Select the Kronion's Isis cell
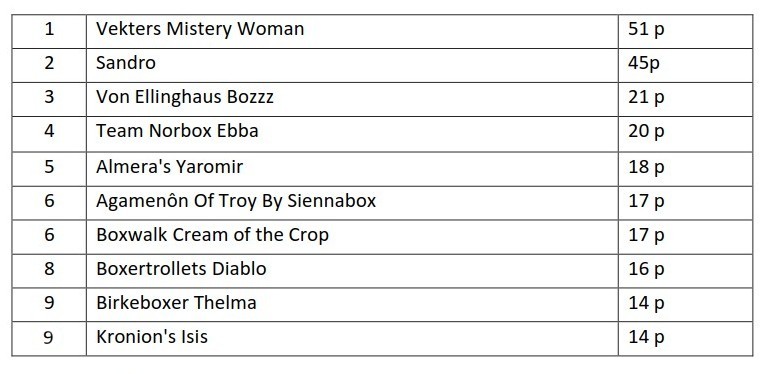The image size is (770, 374). pos(352,339)
